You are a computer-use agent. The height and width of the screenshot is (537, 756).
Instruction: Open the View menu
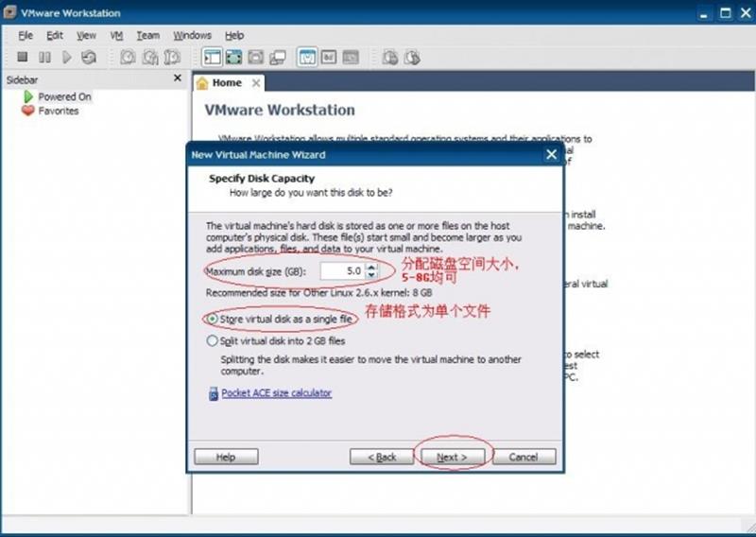point(86,35)
